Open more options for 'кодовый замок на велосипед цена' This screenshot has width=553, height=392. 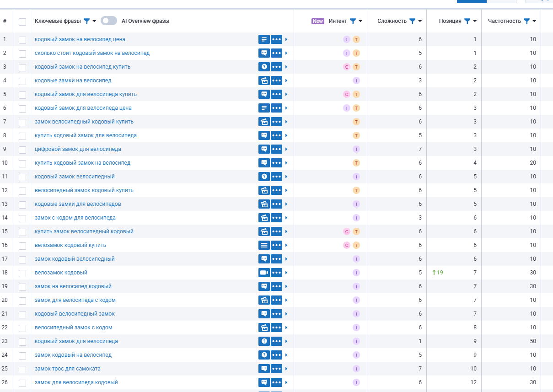pyautogui.click(x=276, y=39)
